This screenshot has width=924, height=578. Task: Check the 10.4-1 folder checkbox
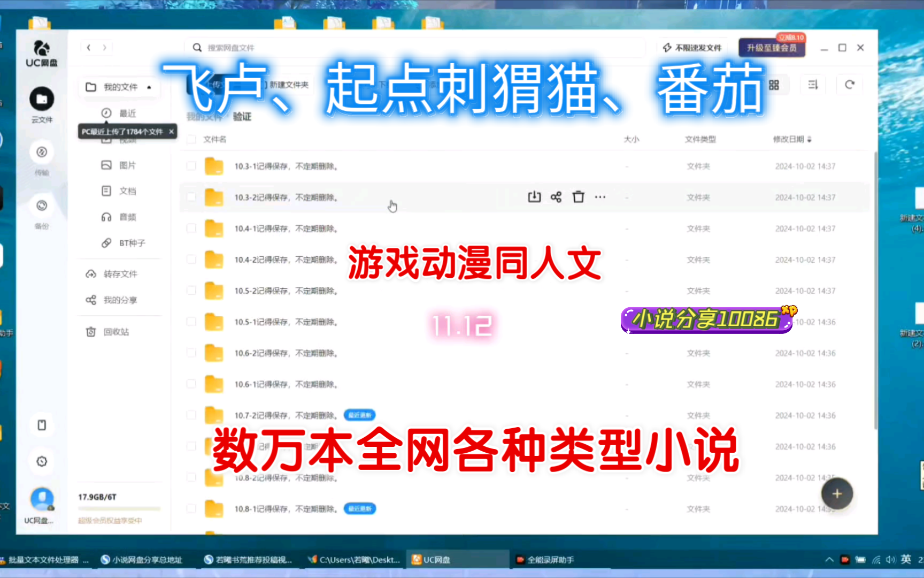coord(191,229)
